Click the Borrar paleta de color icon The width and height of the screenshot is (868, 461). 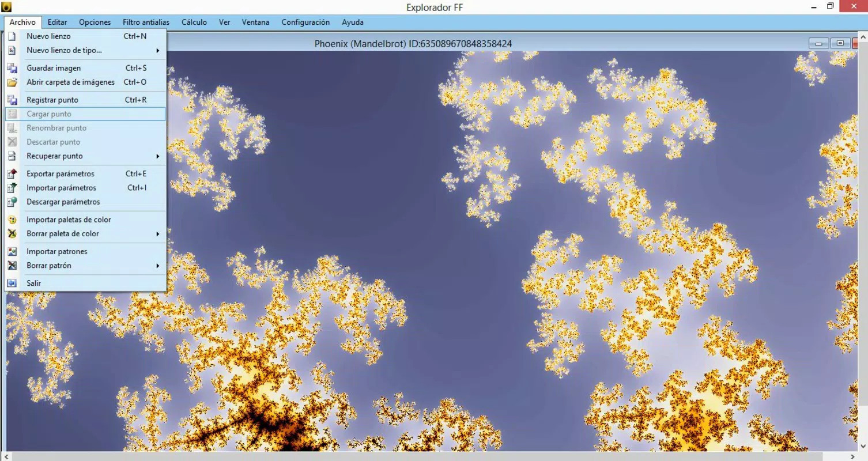coord(12,233)
